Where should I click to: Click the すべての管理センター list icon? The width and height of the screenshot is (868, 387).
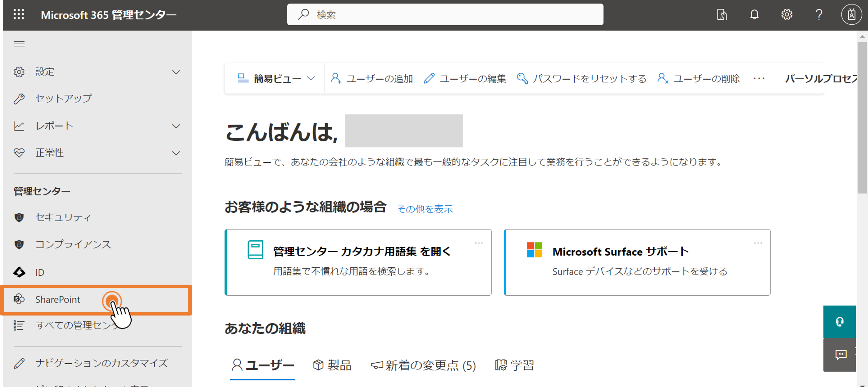19,325
